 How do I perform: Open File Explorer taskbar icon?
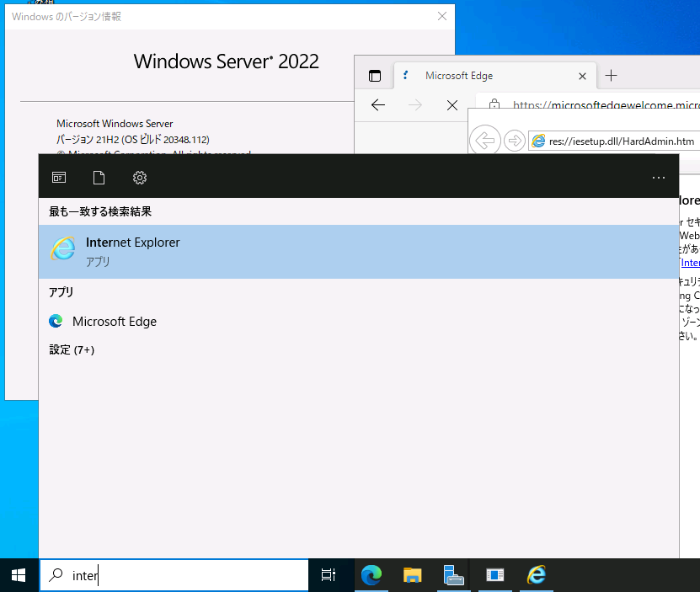point(412,575)
